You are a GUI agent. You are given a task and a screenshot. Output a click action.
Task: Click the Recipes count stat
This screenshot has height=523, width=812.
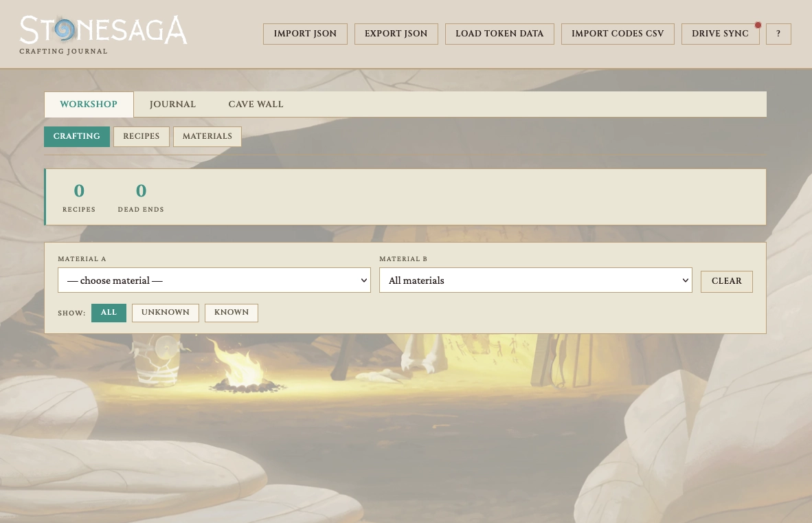(x=79, y=197)
